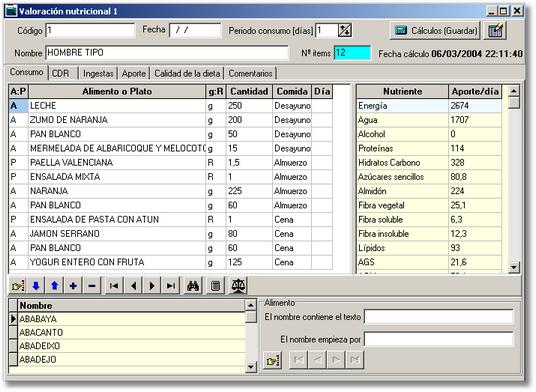Click disabled last-record button in Alimento panel
The width and height of the screenshot is (536, 392).
[x=354, y=360]
